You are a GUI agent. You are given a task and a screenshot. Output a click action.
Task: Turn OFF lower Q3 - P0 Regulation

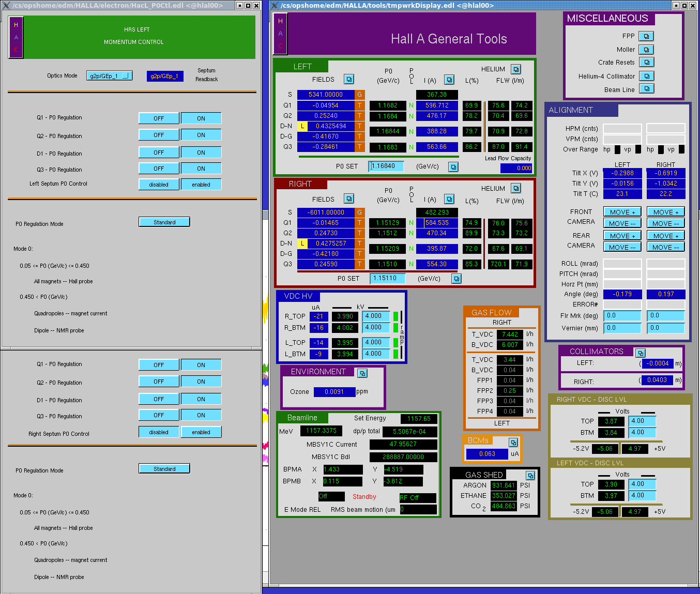point(159,415)
